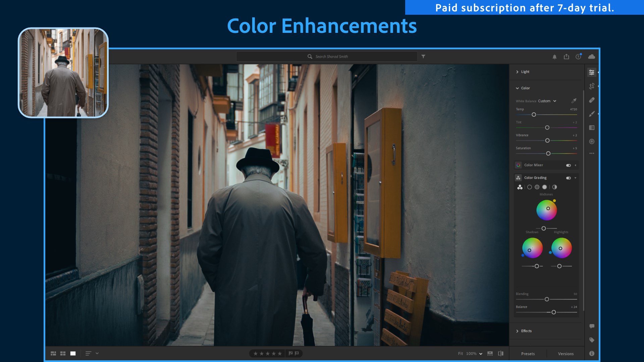The width and height of the screenshot is (644, 362).
Task: Open the notifications bell
Action: click(554, 57)
